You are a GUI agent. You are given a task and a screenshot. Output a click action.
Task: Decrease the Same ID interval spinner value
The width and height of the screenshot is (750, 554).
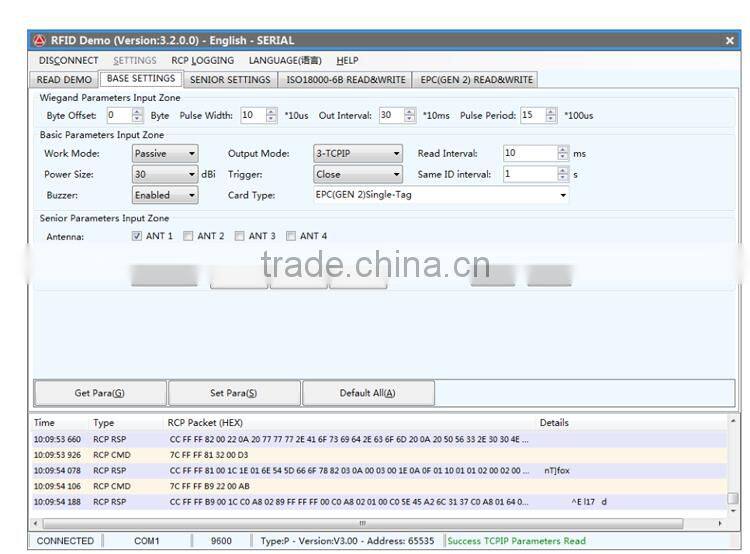[563, 178]
